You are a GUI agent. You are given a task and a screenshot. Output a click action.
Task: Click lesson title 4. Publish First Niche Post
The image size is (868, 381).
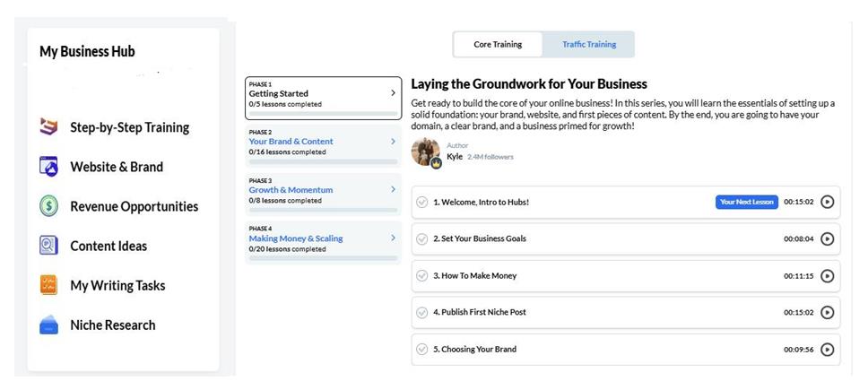point(480,312)
